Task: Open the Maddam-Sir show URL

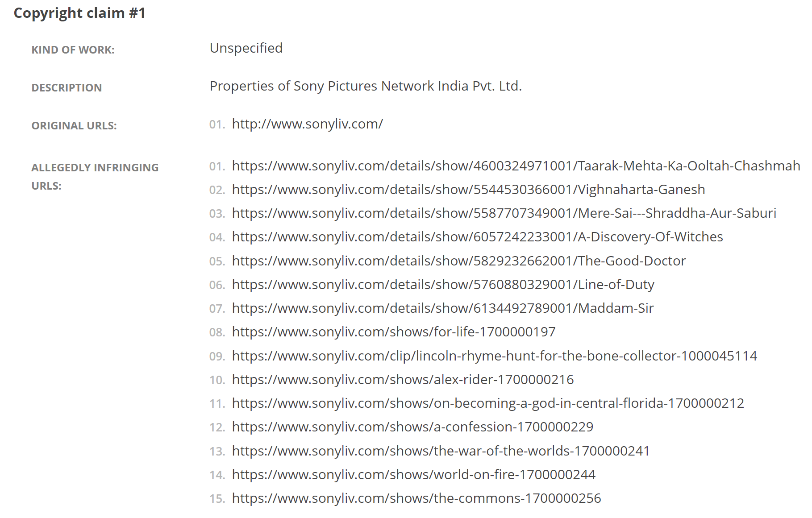Action: (443, 308)
